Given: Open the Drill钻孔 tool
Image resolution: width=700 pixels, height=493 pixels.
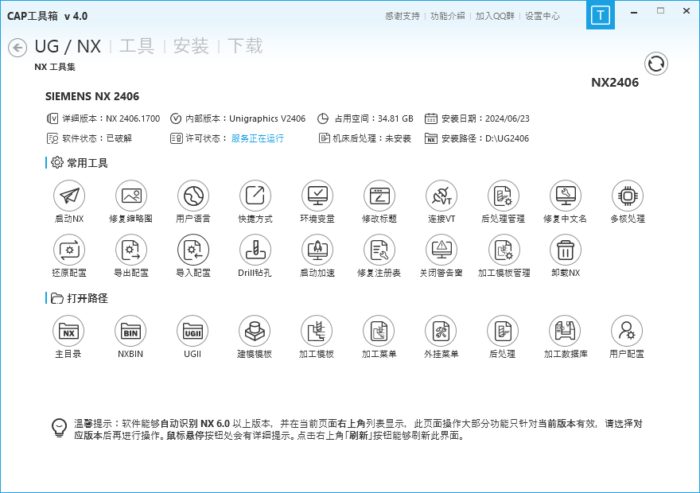Looking at the screenshot, I should [x=255, y=250].
